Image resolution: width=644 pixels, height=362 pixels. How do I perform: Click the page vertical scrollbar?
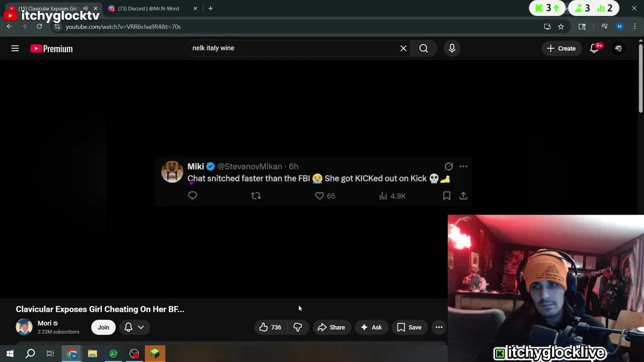[x=640, y=78]
